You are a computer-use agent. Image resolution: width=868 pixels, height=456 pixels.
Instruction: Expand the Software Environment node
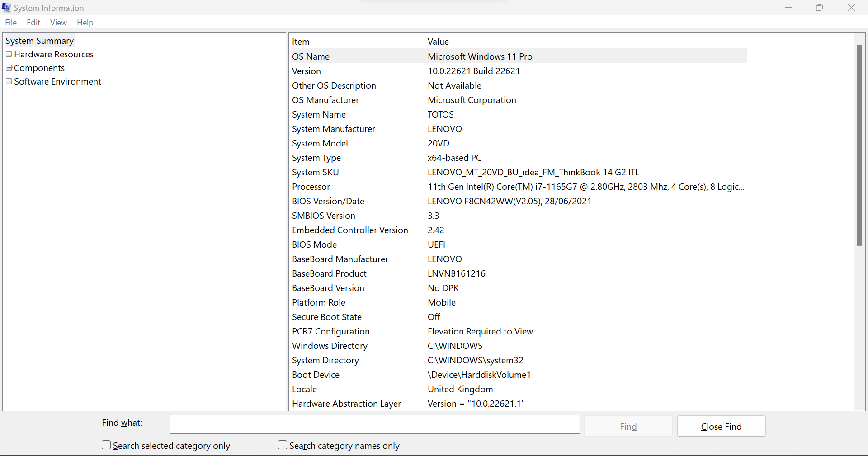click(x=9, y=81)
